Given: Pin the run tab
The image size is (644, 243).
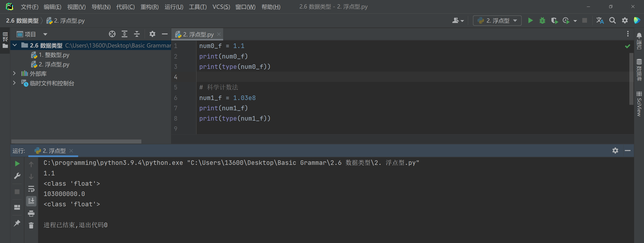Looking at the screenshot, I should (x=17, y=223).
